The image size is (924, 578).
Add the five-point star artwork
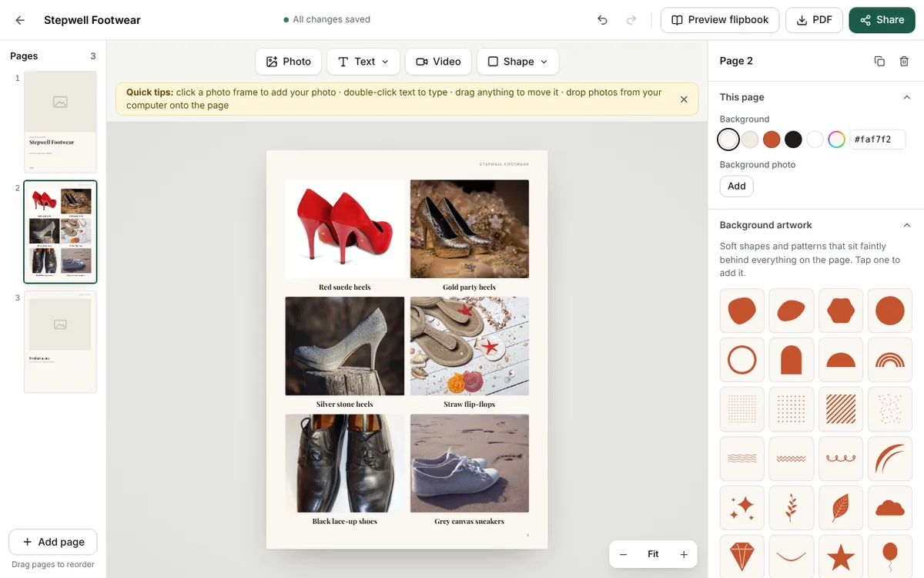[x=841, y=556]
